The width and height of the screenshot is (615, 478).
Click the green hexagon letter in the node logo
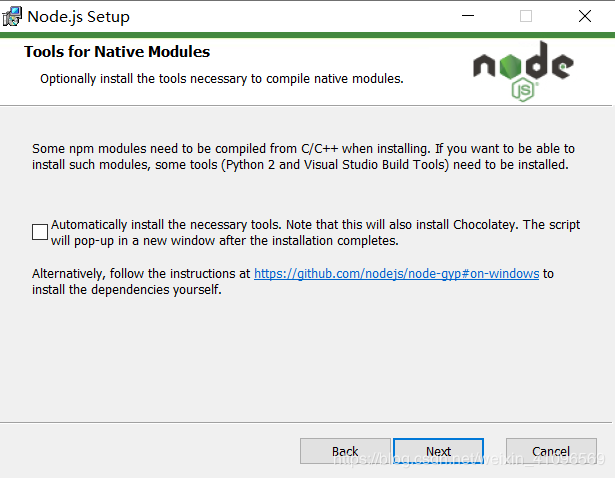[x=510, y=65]
